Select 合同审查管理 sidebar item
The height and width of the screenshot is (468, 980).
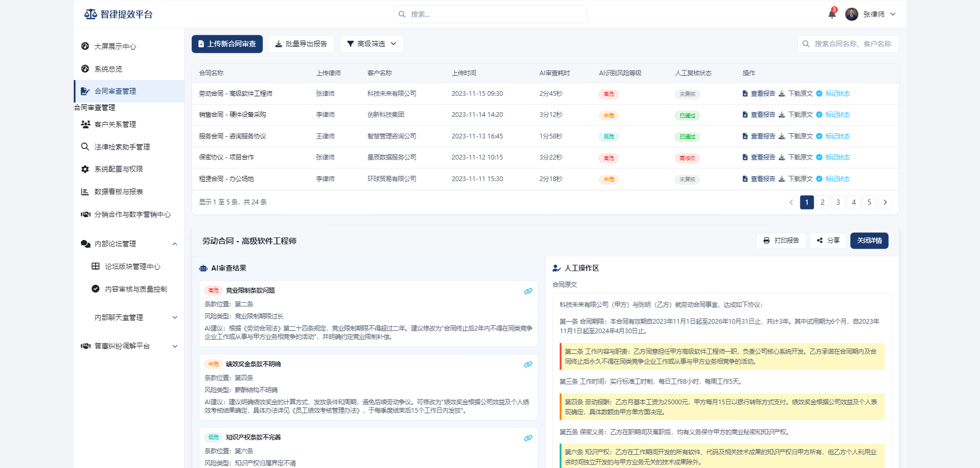(x=129, y=91)
